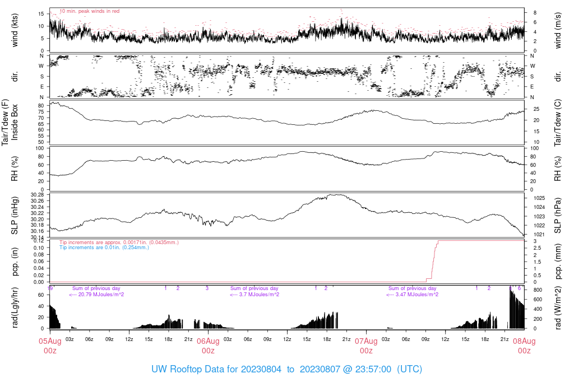
Task: Click the 'rad (W/m^2)' right axis label
Action: pyautogui.click(x=558, y=308)
